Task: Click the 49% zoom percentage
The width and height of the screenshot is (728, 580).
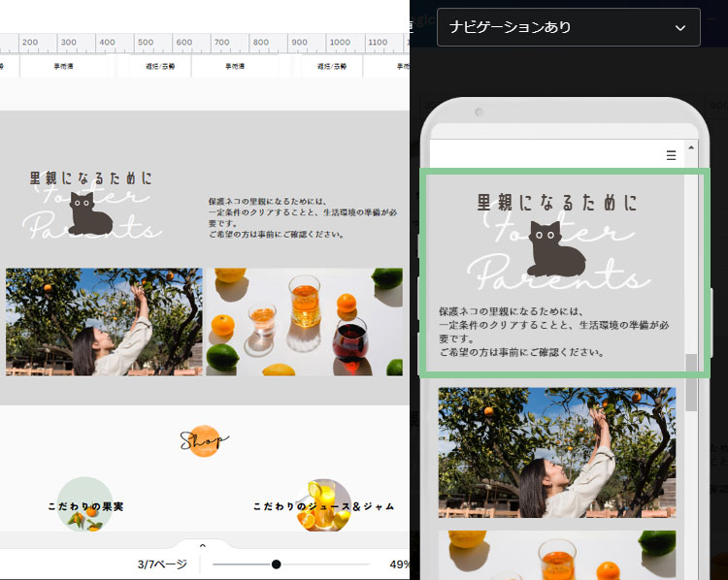Action: (x=399, y=564)
